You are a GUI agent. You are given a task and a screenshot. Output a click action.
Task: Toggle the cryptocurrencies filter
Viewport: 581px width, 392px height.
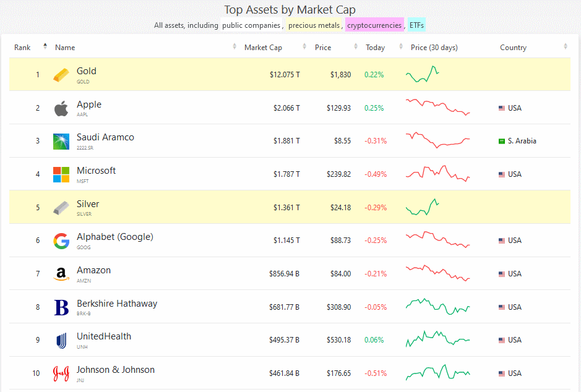point(374,25)
